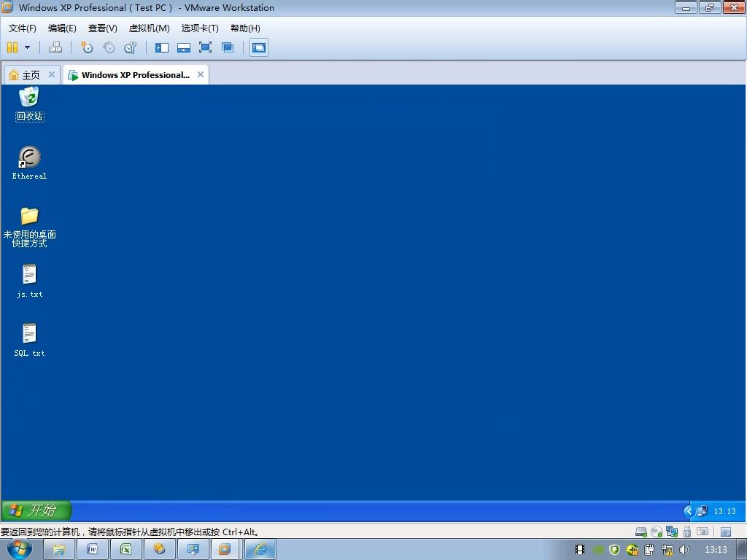Open the snapshot manager
This screenshot has width=747, height=560.
(130, 47)
